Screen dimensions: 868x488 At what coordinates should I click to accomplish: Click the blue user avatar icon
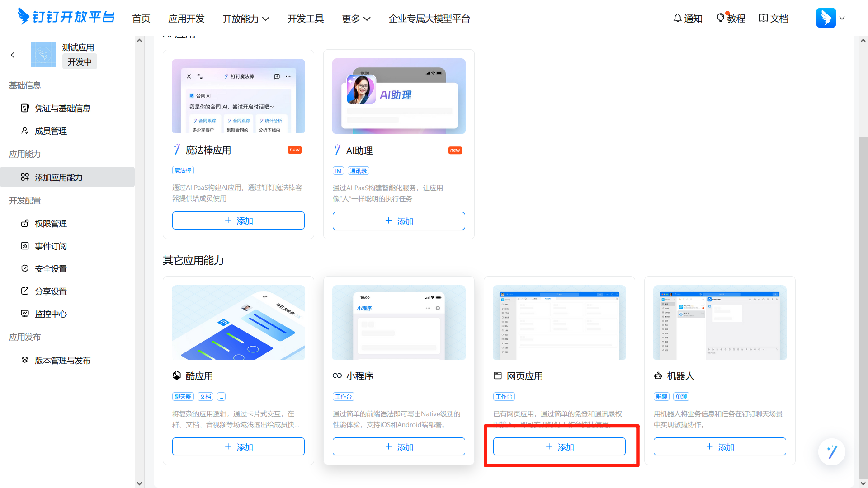point(826,18)
